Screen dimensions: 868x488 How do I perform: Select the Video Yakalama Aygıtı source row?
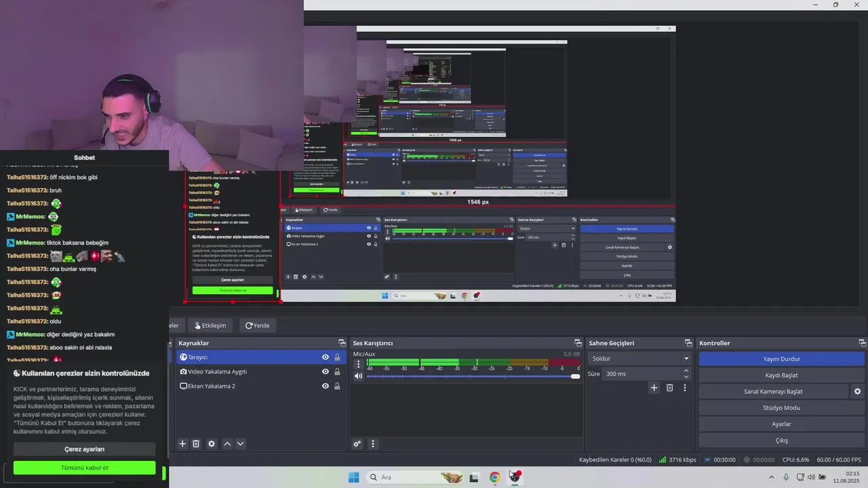(x=260, y=371)
